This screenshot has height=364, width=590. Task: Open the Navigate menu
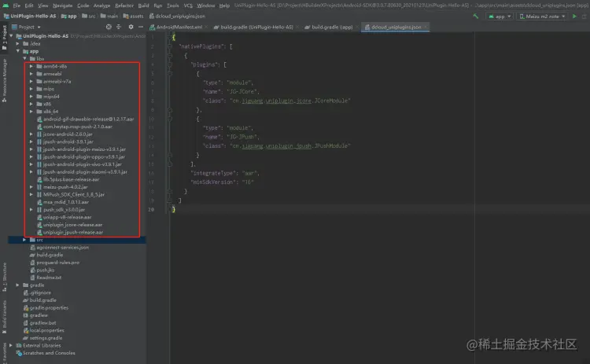pos(62,6)
